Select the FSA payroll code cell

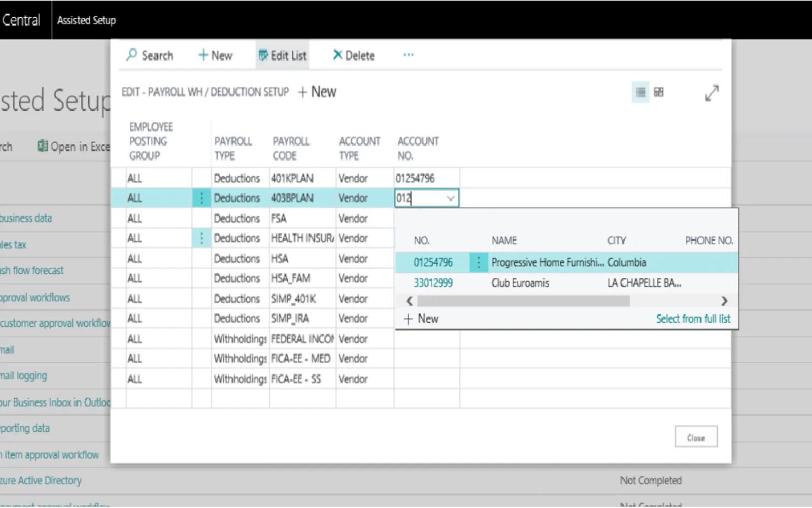302,218
